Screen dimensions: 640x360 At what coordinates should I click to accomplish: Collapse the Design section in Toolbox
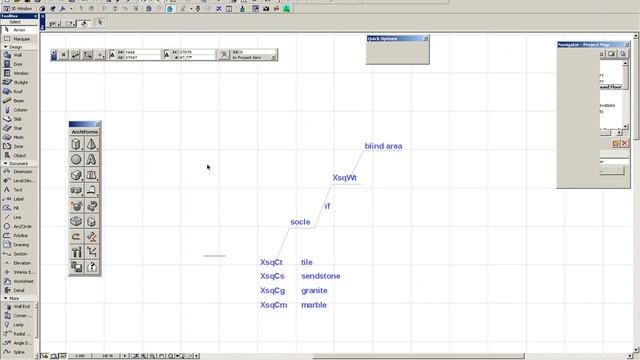pyautogui.click(x=6, y=47)
